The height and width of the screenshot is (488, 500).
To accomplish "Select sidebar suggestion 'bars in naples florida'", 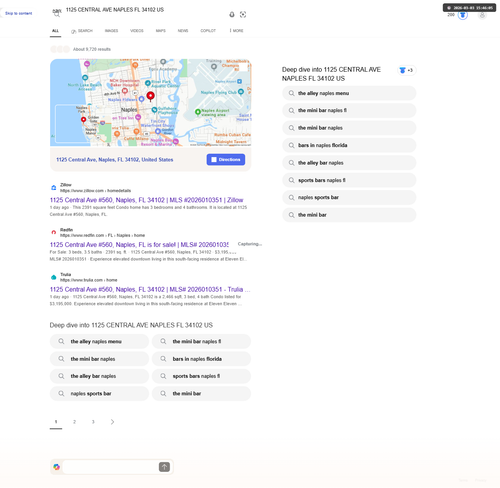I will point(349,145).
